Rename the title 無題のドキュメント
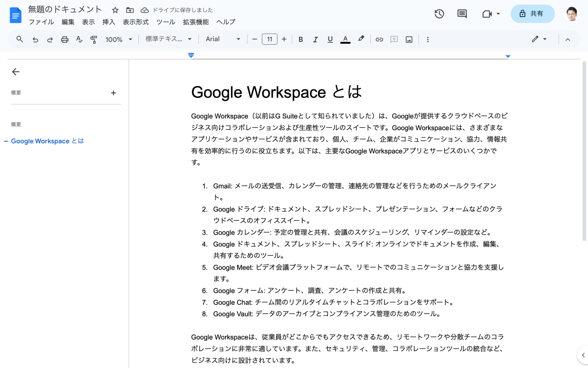Image resolution: width=588 pixels, height=368 pixels. tap(65, 9)
